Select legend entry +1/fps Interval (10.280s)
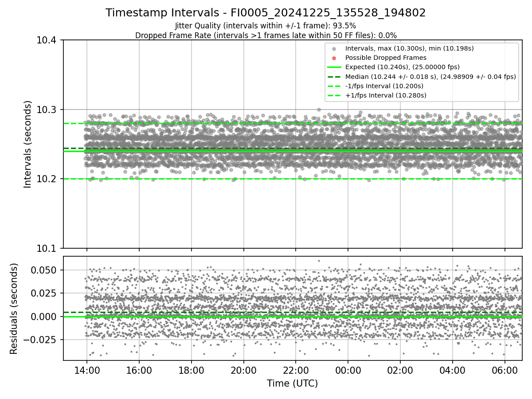This screenshot has height=399, width=532. (x=386, y=95)
